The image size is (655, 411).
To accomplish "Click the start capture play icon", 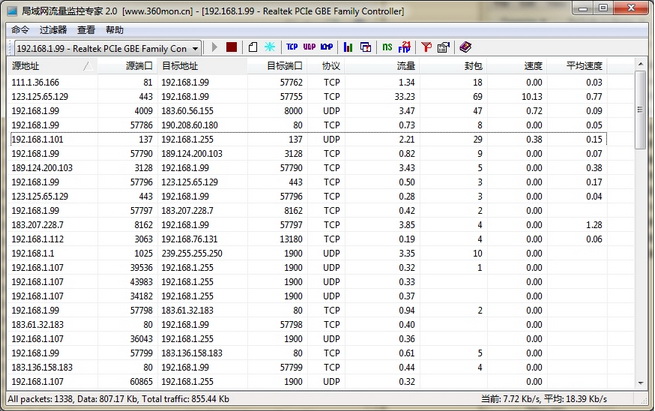I will tap(214, 47).
